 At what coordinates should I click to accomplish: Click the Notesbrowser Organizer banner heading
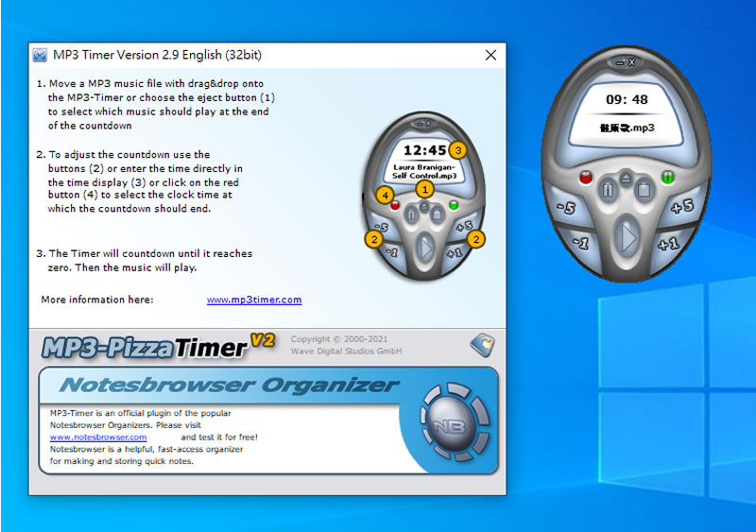point(230,385)
